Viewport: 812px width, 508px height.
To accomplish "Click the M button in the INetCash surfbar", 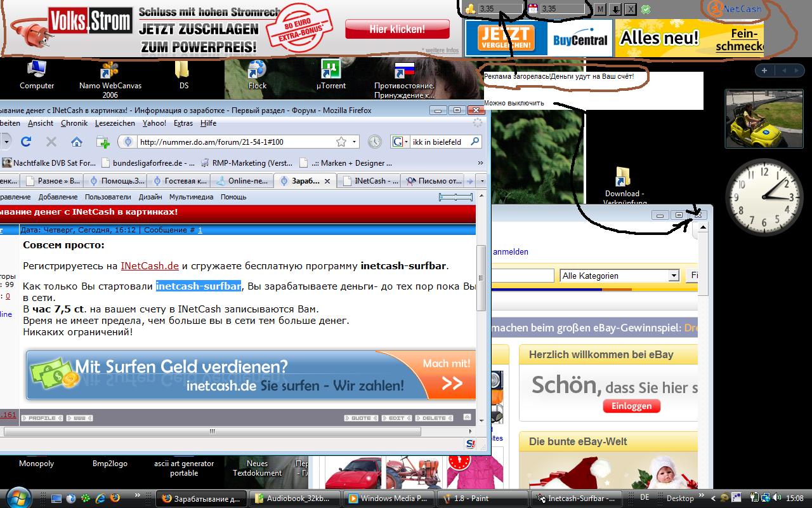I will [600, 9].
